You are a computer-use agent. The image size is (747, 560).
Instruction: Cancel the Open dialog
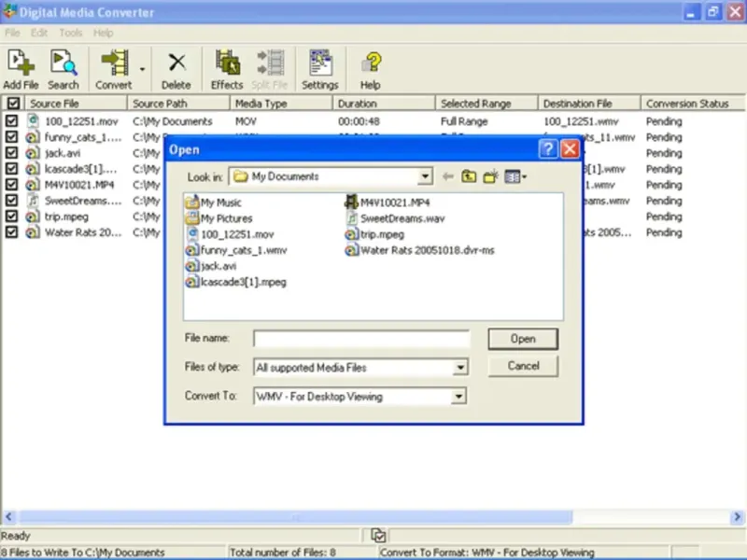[523, 366]
